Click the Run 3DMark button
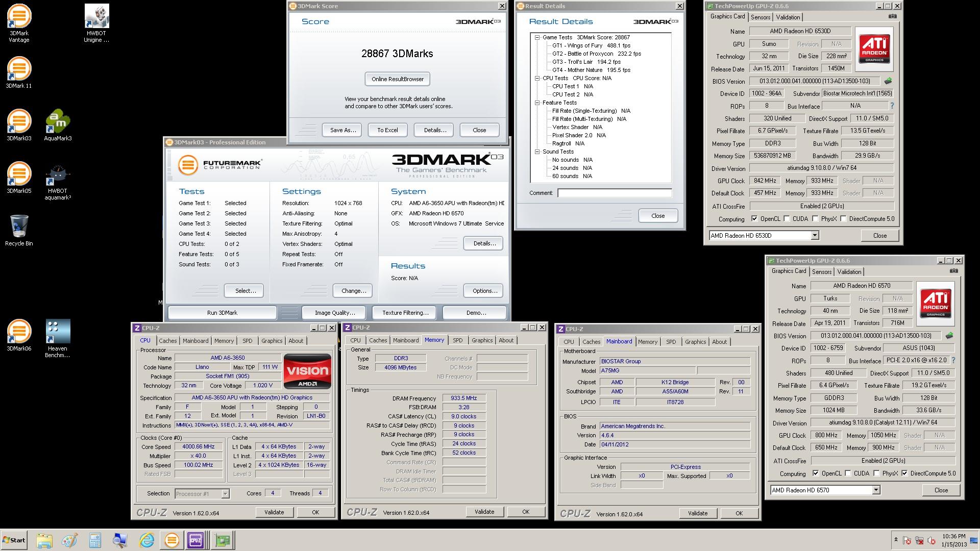Viewport: 980px width, 551px height. coord(222,313)
